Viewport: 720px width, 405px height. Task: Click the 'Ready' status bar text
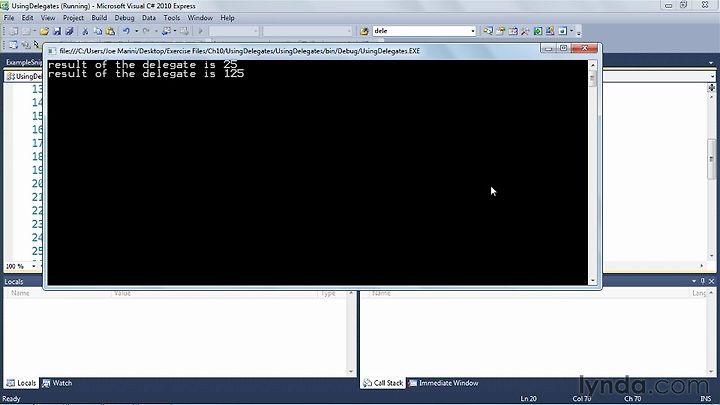(x=11, y=399)
